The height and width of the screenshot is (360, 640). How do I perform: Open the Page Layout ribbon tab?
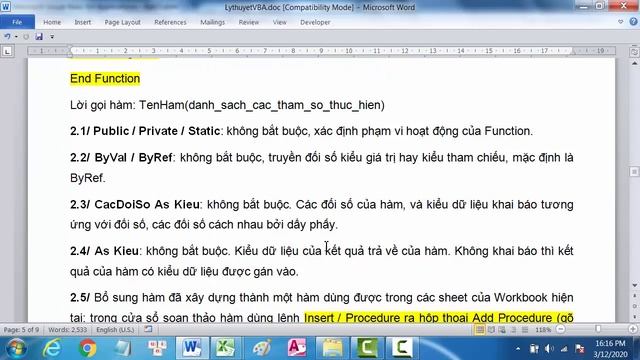point(122,22)
